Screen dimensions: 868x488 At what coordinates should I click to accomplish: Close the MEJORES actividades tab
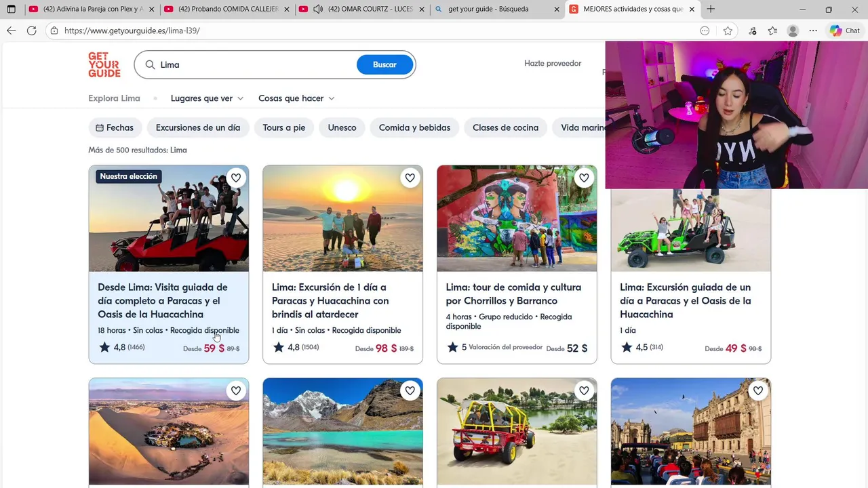coord(692,9)
